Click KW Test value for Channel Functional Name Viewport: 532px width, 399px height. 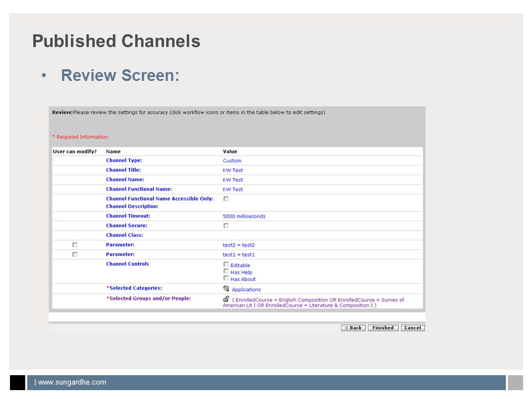pyautogui.click(x=233, y=190)
